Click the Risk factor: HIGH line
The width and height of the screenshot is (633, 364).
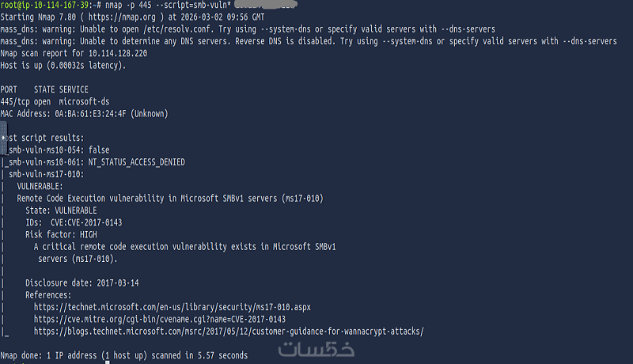point(61,235)
